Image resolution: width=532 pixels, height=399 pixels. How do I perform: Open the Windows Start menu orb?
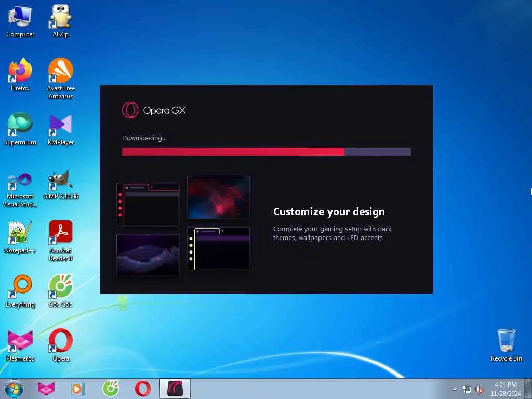pyautogui.click(x=14, y=389)
